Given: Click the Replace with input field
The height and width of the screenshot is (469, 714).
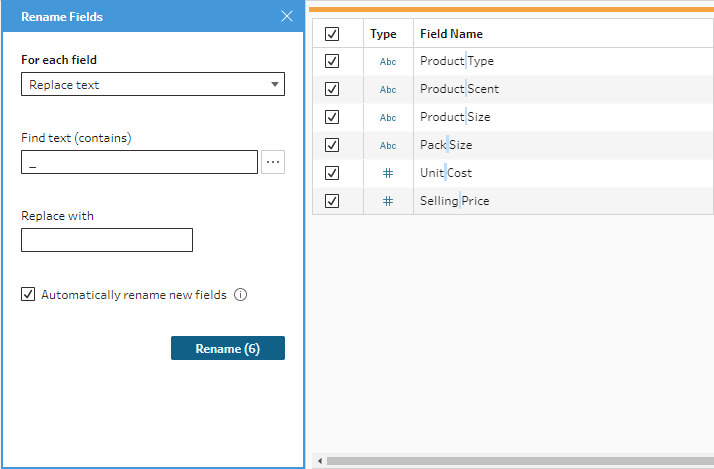Looking at the screenshot, I should click(107, 240).
